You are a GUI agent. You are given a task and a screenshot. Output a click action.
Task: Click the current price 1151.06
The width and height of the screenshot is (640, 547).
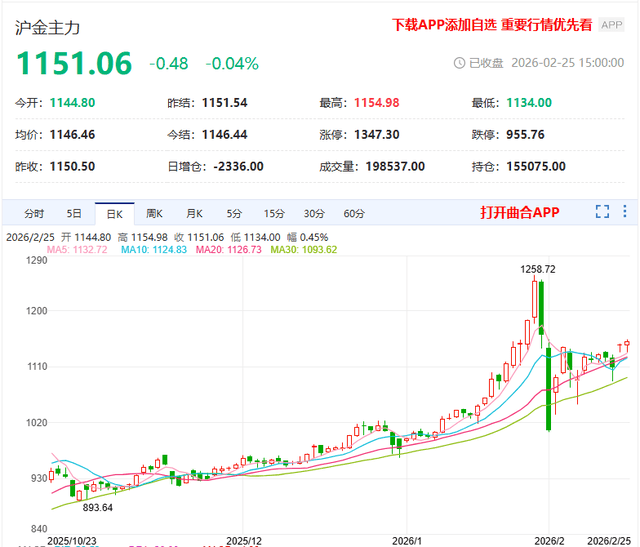74,64
